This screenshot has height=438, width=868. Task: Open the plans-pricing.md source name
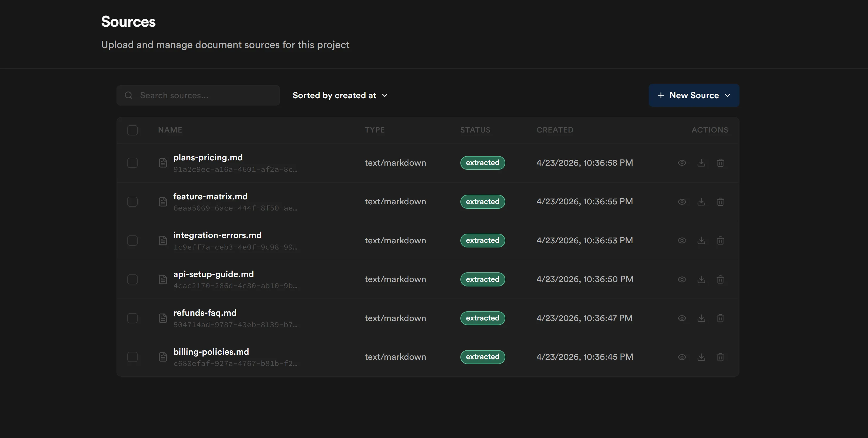click(208, 157)
